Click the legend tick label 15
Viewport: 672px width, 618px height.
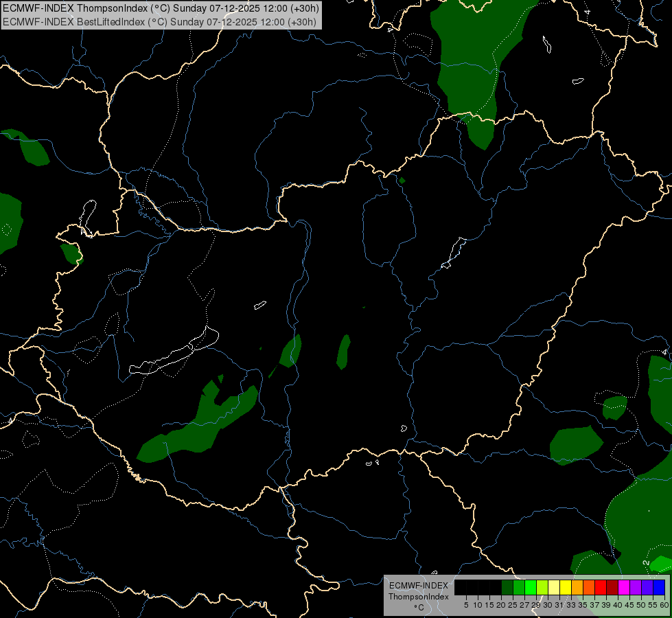[x=489, y=605]
